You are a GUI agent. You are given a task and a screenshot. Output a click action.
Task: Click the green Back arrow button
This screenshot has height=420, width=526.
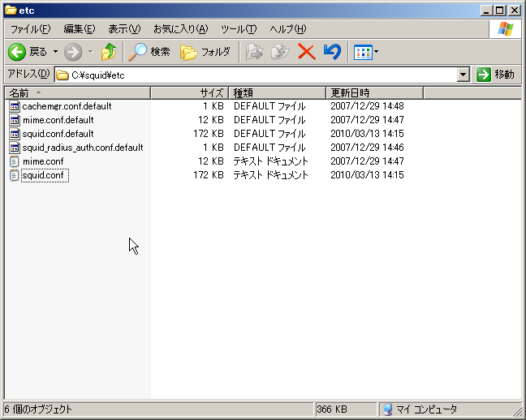point(16,52)
